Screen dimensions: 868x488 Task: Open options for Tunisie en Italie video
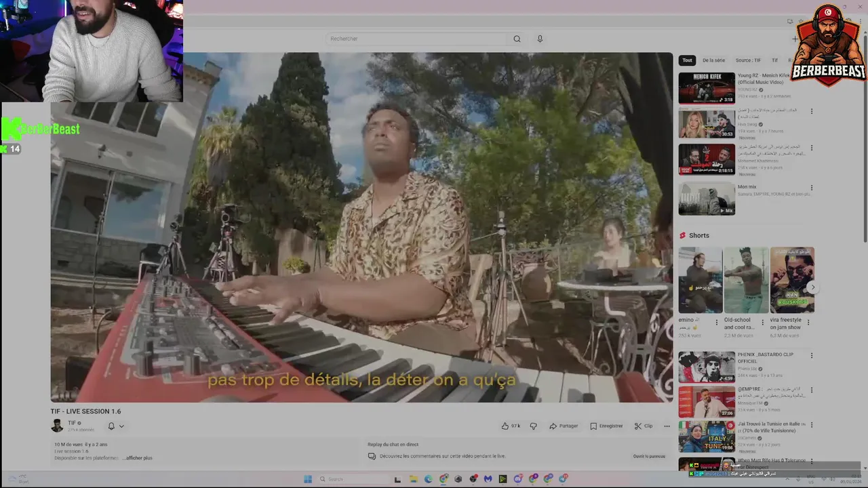pos(812,425)
